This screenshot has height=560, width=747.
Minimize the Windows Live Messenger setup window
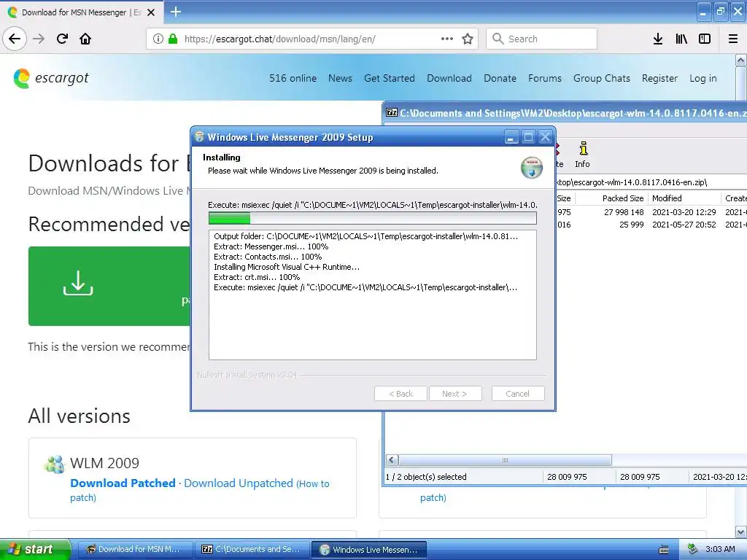(511, 138)
